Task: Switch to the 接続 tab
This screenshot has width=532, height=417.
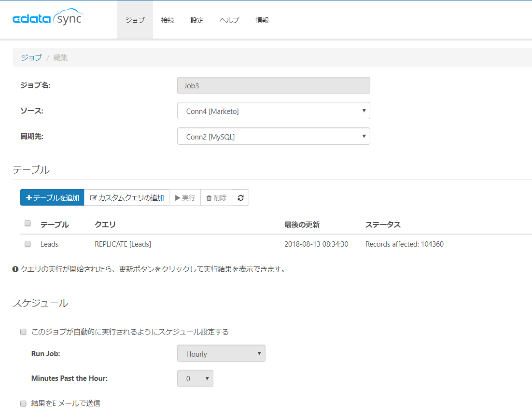Action: tap(168, 20)
